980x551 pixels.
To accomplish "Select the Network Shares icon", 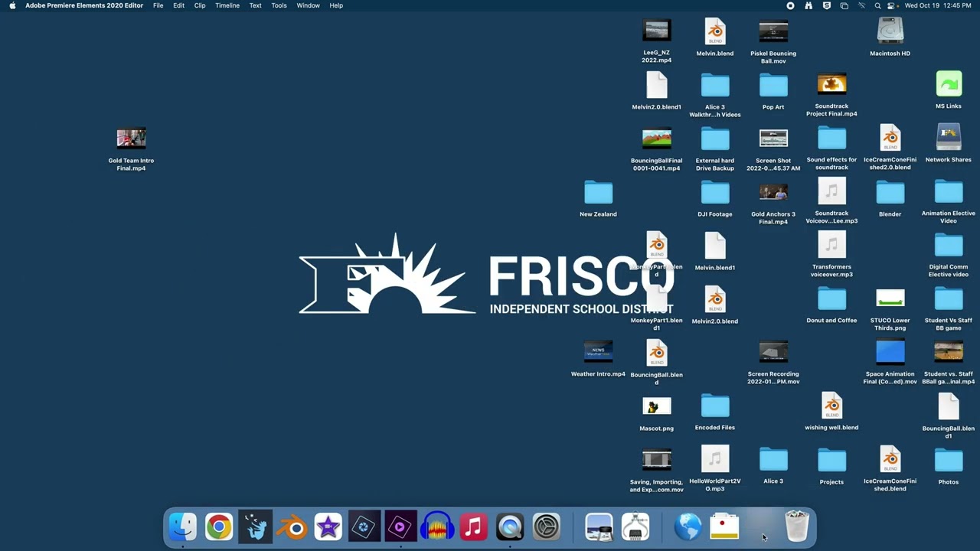I will (949, 138).
